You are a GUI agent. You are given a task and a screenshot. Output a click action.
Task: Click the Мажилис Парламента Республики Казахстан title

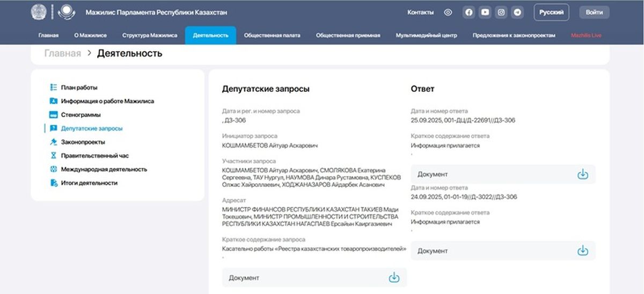pos(155,12)
